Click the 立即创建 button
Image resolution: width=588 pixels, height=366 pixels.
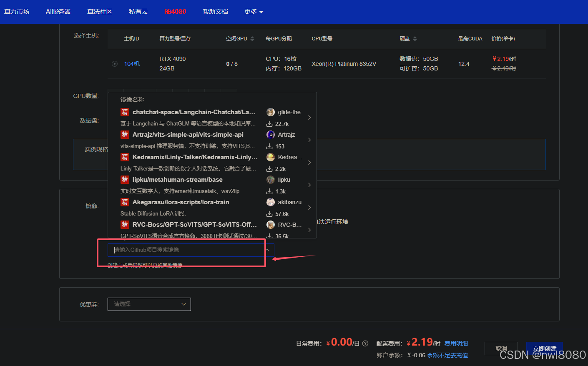(x=544, y=348)
